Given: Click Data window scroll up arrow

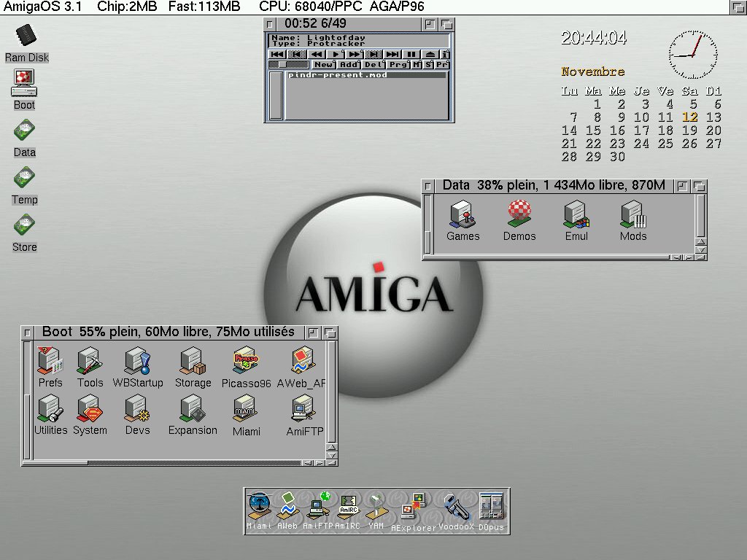Looking at the screenshot, I should pos(700,242).
